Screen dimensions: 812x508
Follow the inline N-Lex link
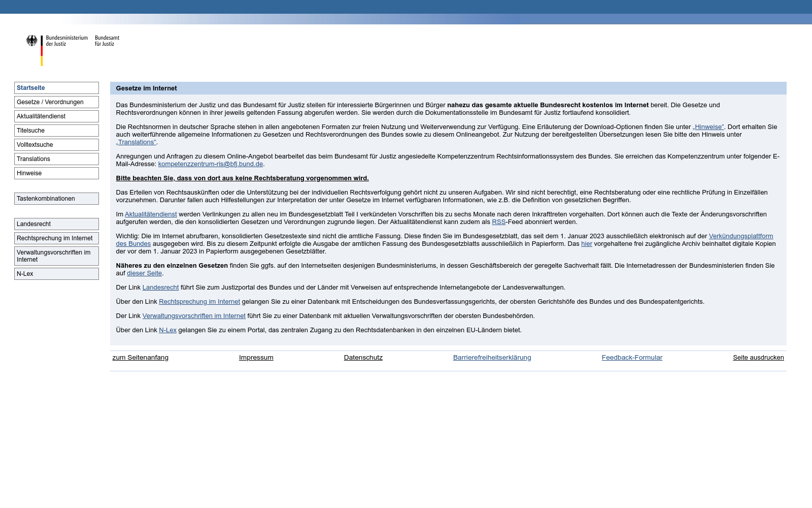(167, 330)
